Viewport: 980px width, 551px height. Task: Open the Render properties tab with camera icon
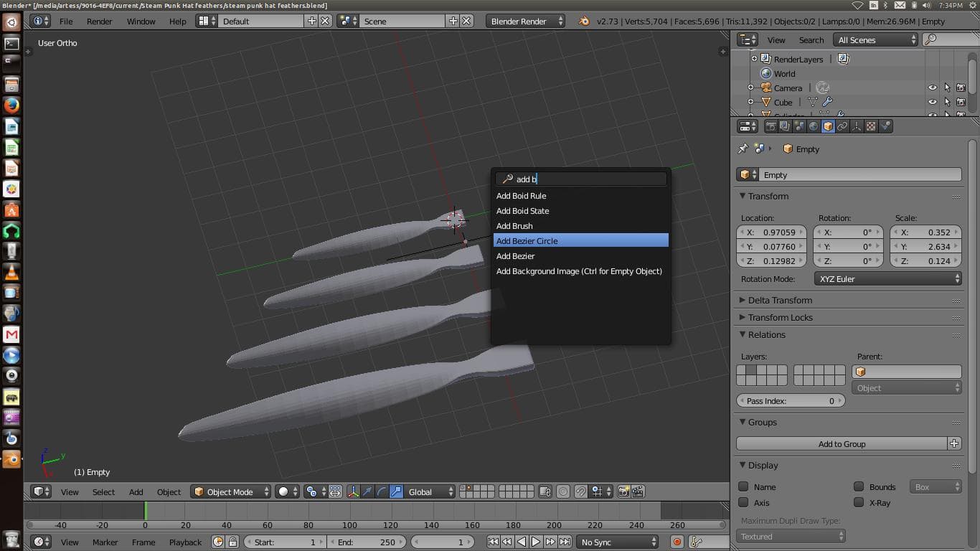coord(771,126)
